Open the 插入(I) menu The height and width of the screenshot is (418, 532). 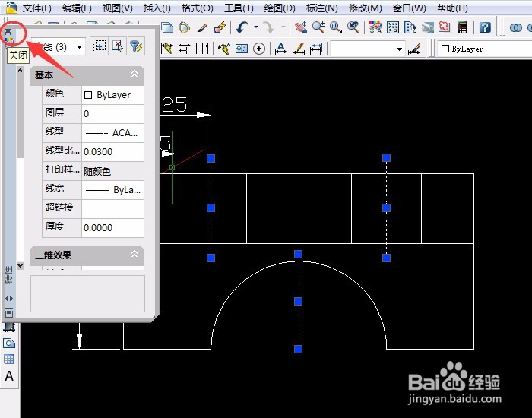click(157, 8)
